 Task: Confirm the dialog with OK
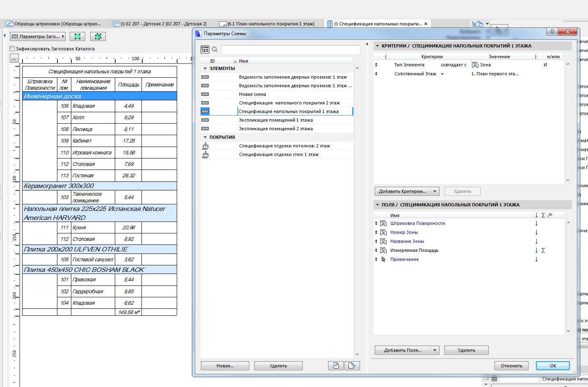click(553, 366)
